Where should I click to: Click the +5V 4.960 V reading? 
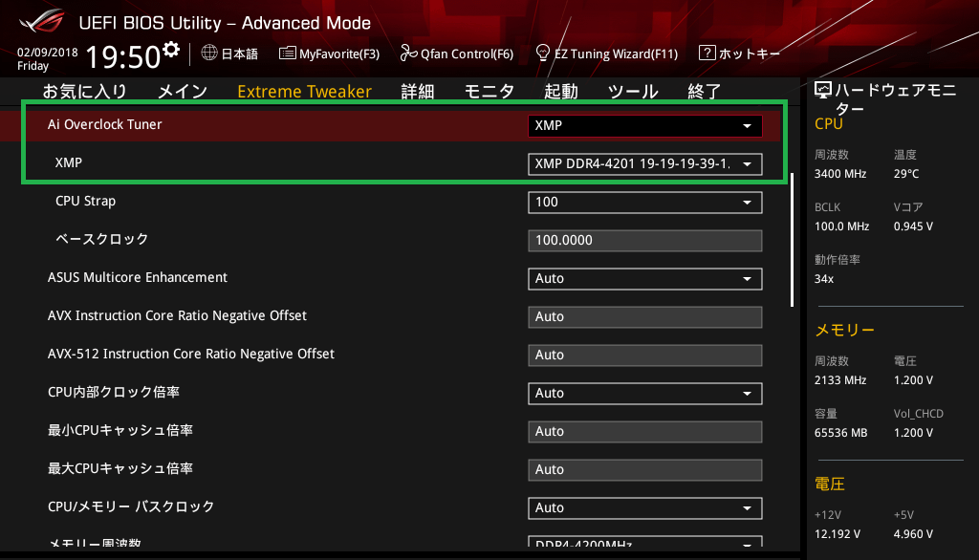pyautogui.click(x=913, y=534)
